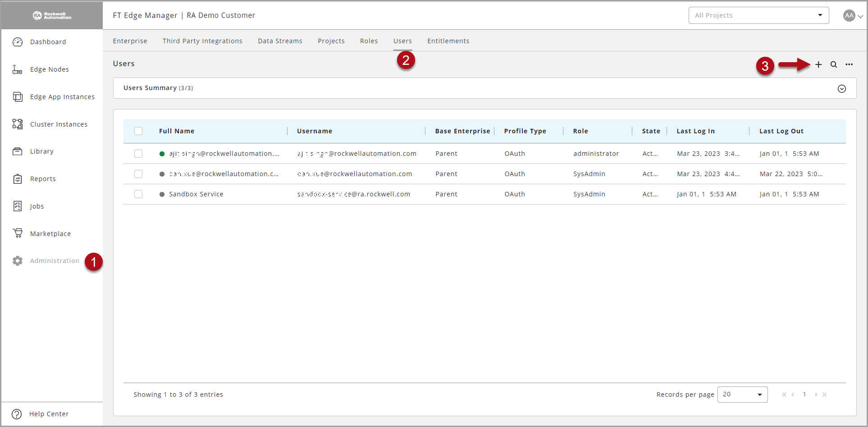This screenshot has width=868, height=427.
Task: Sort by Profile Type column header
Action: point(525,131)
